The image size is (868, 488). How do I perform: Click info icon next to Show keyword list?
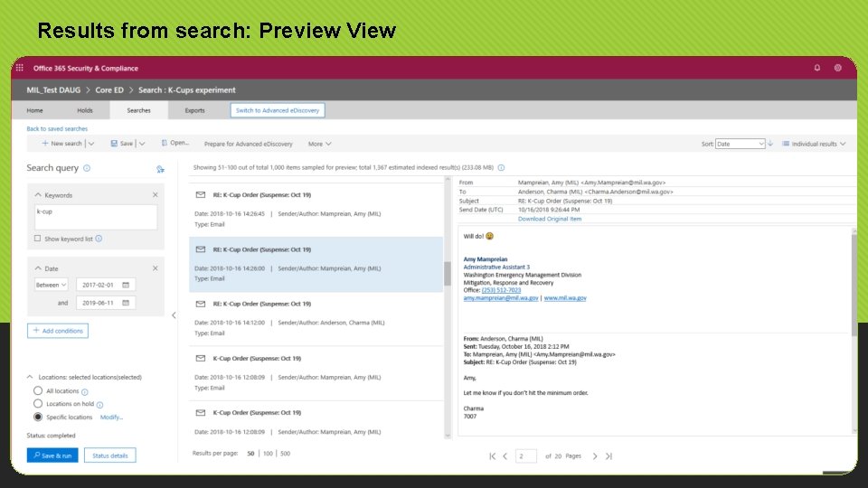click(x=99, y=239)
